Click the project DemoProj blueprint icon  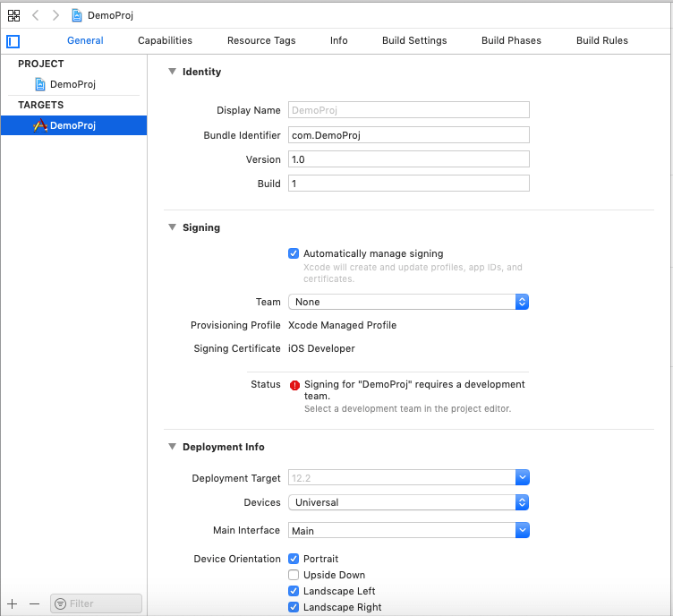pos(40,84)
